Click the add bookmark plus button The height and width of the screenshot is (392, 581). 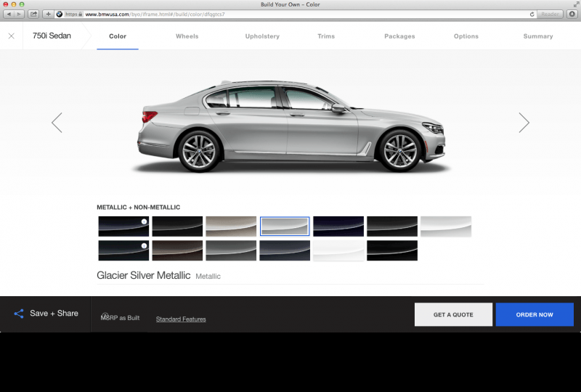(48, 14)
